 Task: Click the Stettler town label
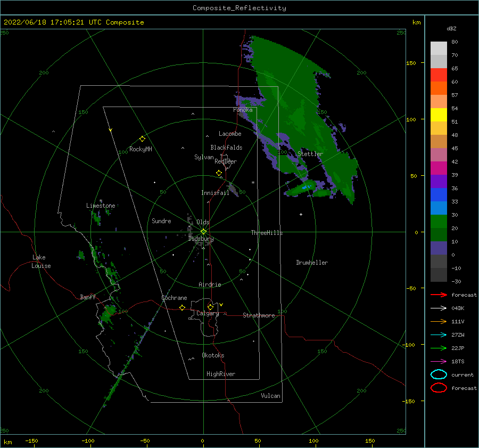pos(310,154)
